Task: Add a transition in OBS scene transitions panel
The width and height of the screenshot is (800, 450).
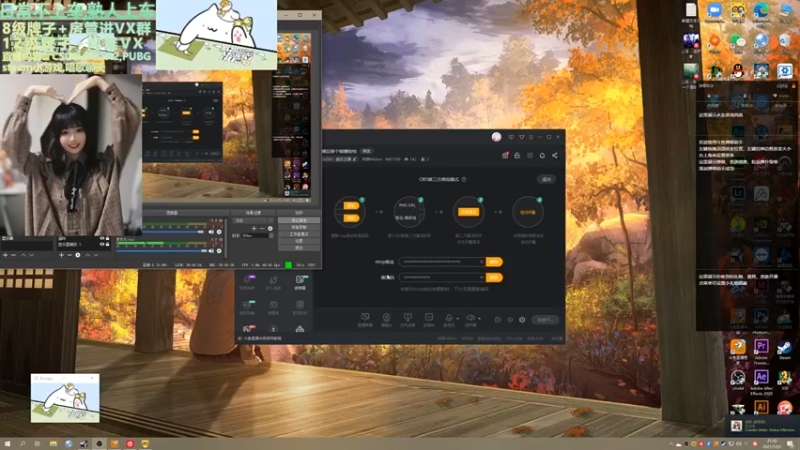Action: pyautogui.click(x=254, y=229)
